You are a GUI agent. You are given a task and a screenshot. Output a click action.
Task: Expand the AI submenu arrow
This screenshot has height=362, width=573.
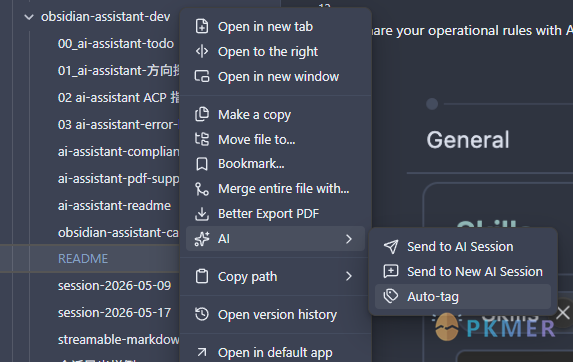(x=349, y=239)
